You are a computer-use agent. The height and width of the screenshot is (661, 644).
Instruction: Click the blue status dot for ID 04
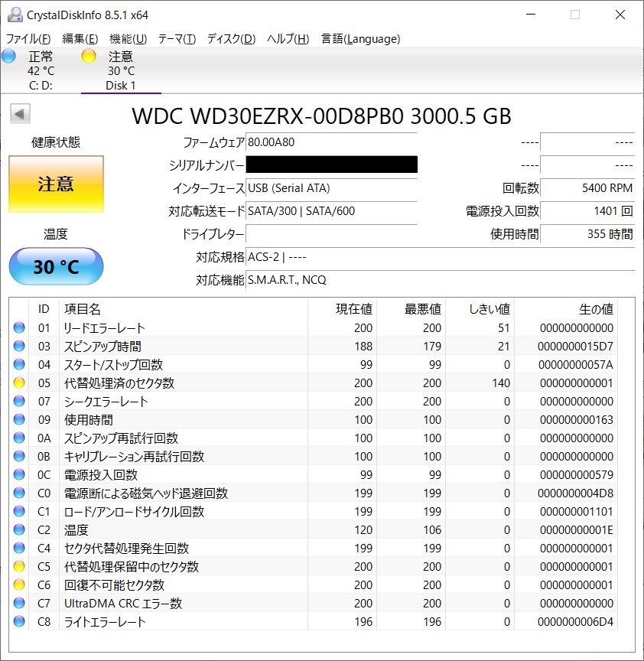[19, 364]
